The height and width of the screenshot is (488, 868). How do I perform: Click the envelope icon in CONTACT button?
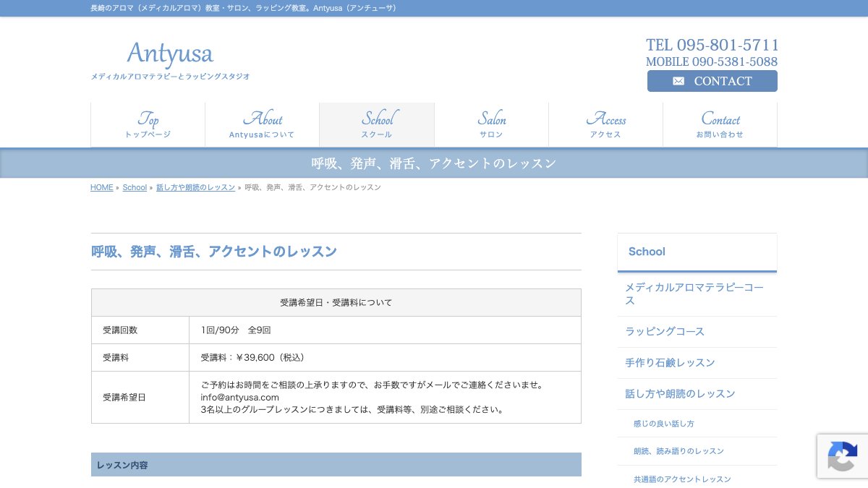click(678, 81)
